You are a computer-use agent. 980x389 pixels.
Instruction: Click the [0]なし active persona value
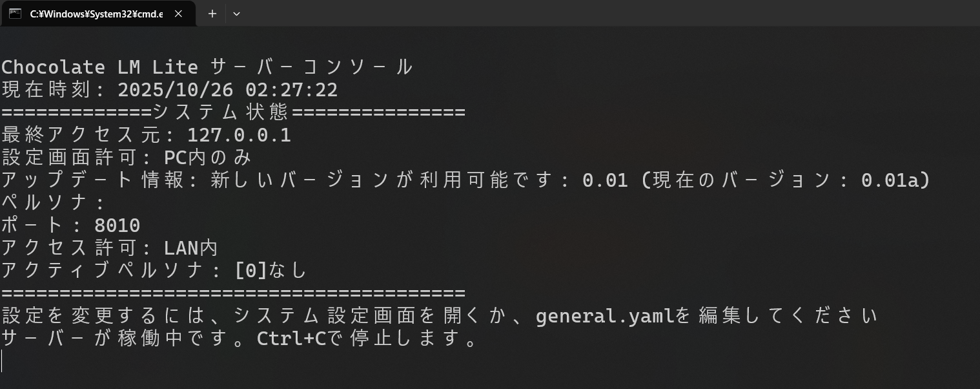pos(271,271)
